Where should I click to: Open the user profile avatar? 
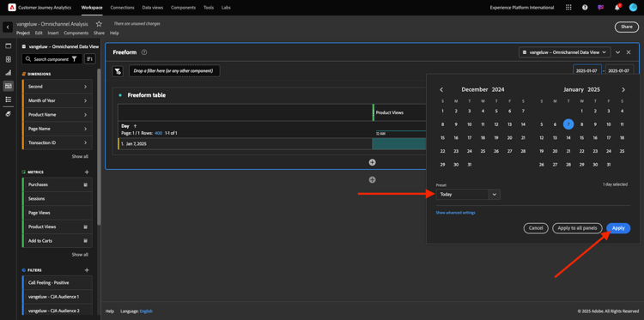633,8
